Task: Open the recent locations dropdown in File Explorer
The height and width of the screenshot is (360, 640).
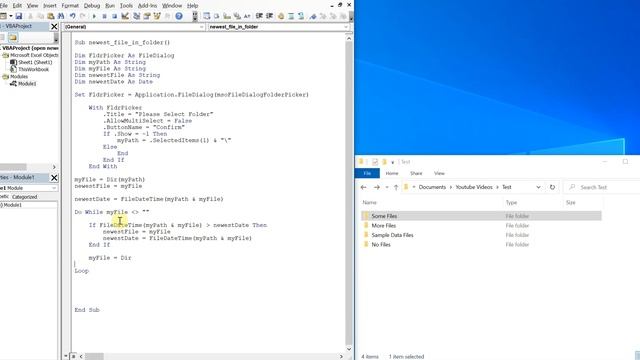Action: point(387,187)
